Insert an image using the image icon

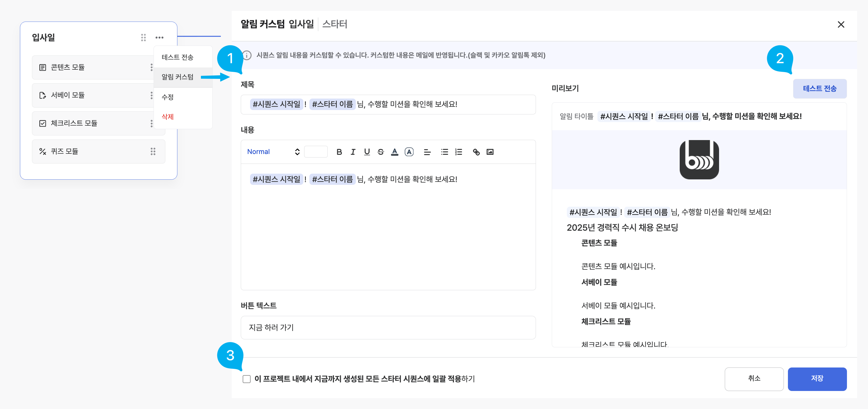pyautogui.click(x=490, y=152)
